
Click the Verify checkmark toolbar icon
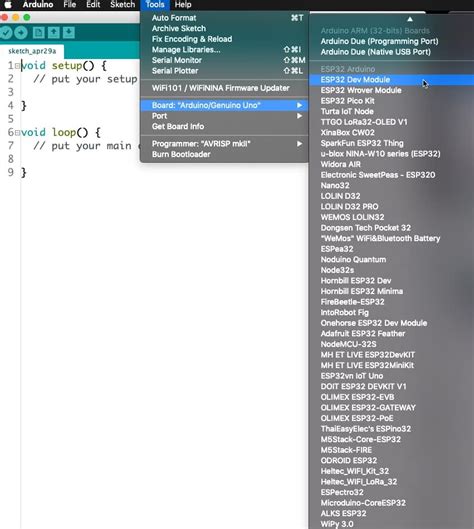point(6,33)
